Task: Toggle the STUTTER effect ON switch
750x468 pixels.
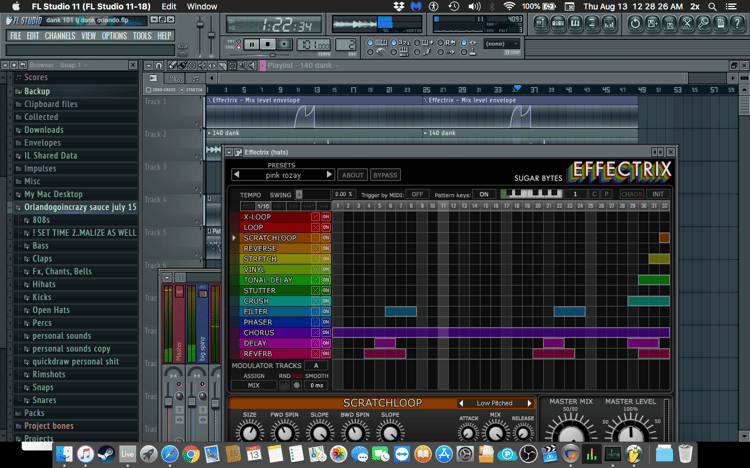Action: (x=326, y=290)
